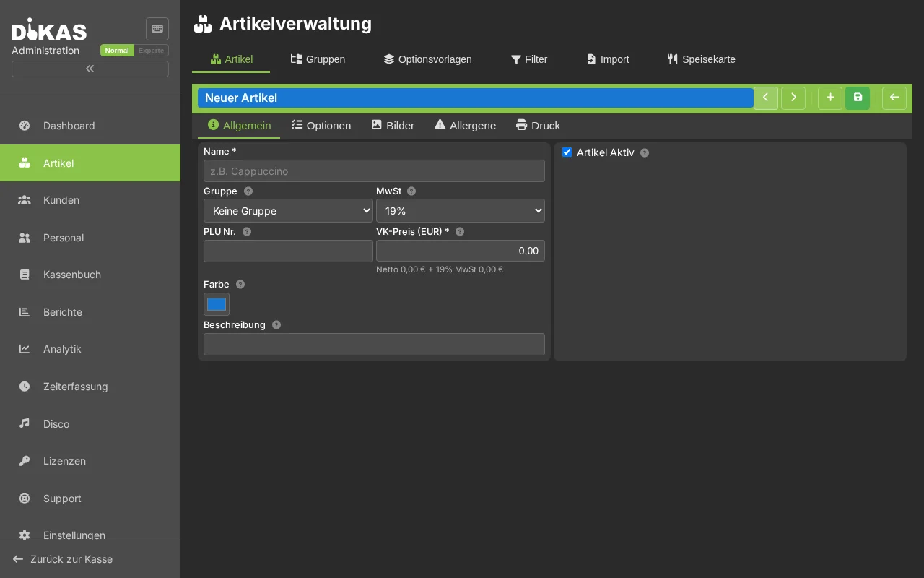Click the Support lifebuoy icon
Viewport: 924px width, 578px height.
pyautogui.click(x=25, y=499)
